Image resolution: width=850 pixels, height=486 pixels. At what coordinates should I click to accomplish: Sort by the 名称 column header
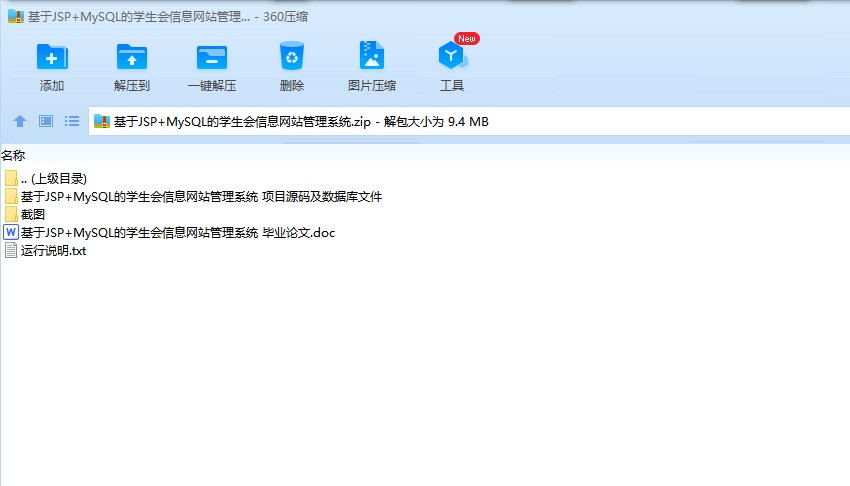tap(13, 155)
